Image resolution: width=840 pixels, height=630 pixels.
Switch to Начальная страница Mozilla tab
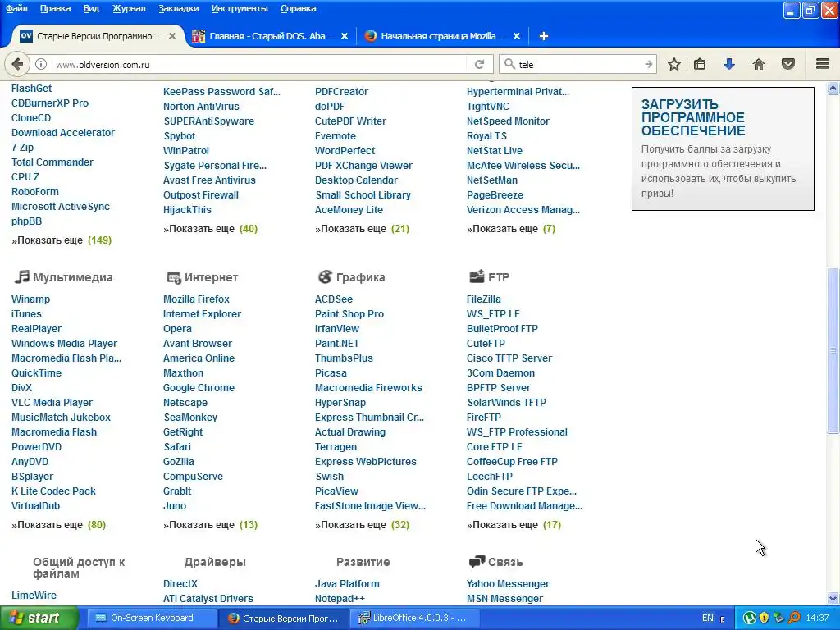tap(442, 36)
